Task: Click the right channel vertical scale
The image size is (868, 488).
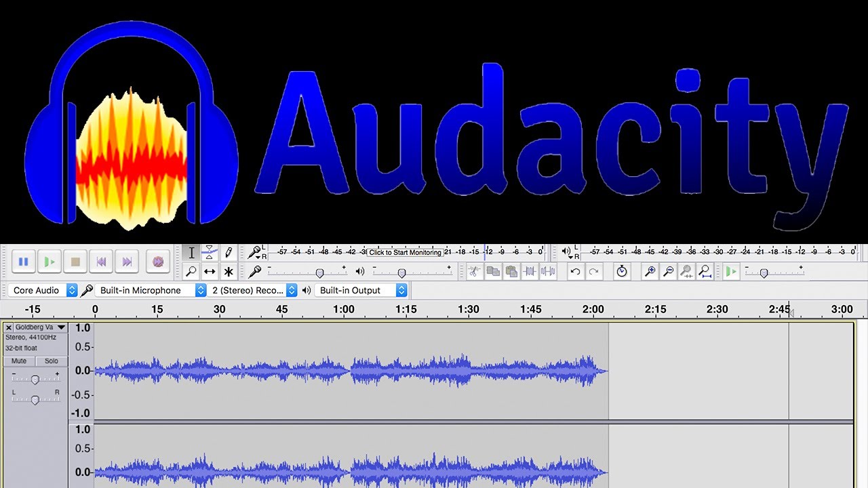Action: (81, 456)
